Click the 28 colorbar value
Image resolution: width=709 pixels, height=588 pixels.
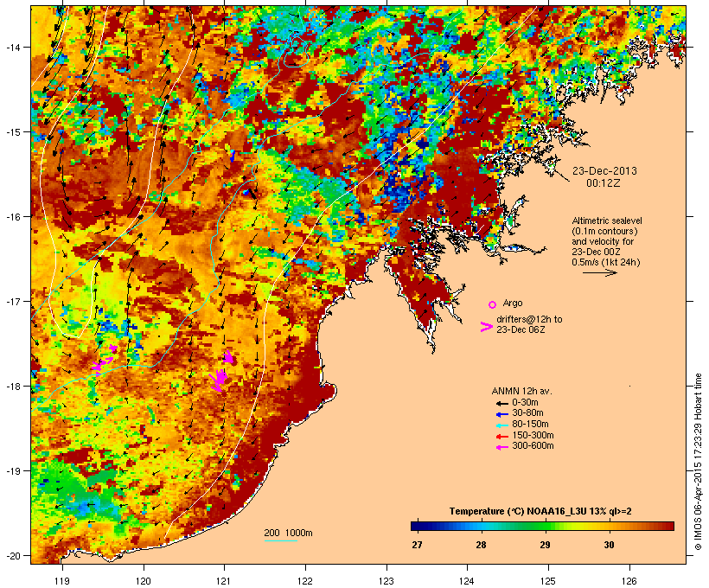(x=481, y=545)
